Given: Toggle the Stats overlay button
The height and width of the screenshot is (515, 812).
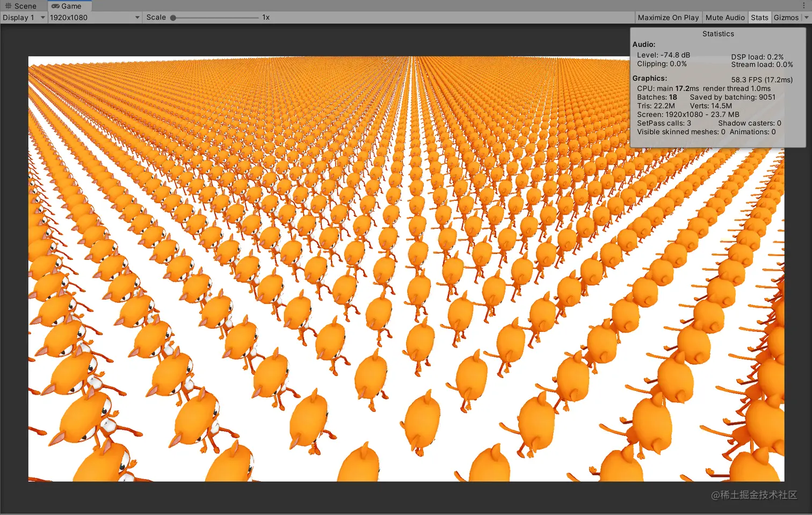Looking at the screenshot, I should point(759,17).
